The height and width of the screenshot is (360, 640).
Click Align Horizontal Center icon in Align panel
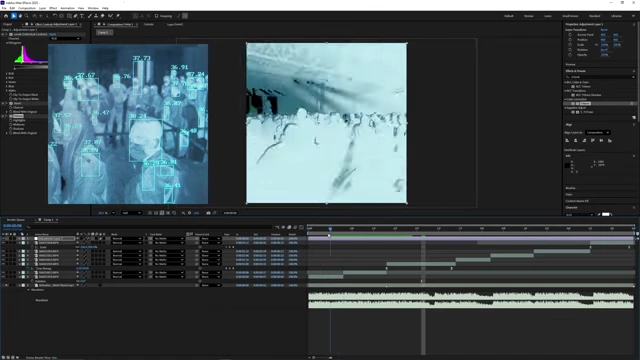[576, 140]
